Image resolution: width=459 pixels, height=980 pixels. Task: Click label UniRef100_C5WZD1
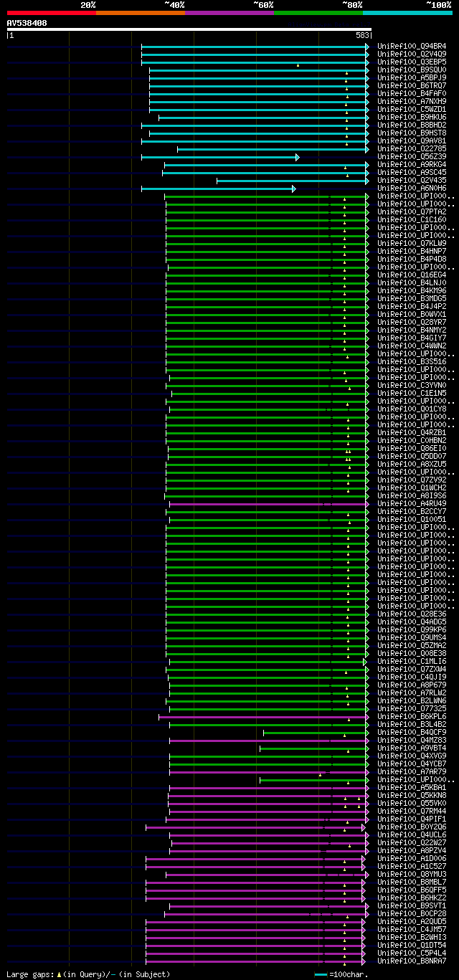412,110
